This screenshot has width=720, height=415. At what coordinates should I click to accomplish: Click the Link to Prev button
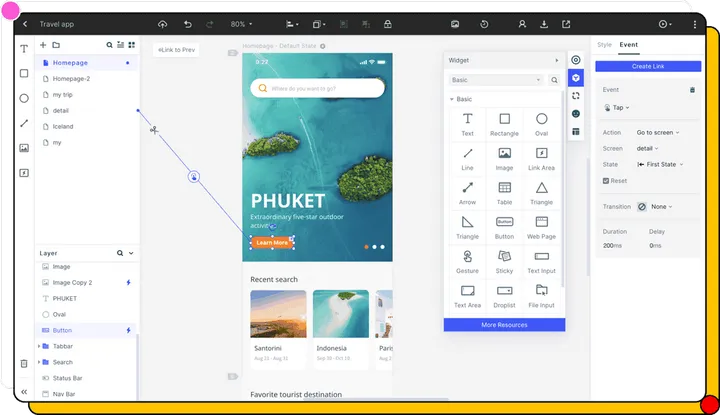click(176, 50)
